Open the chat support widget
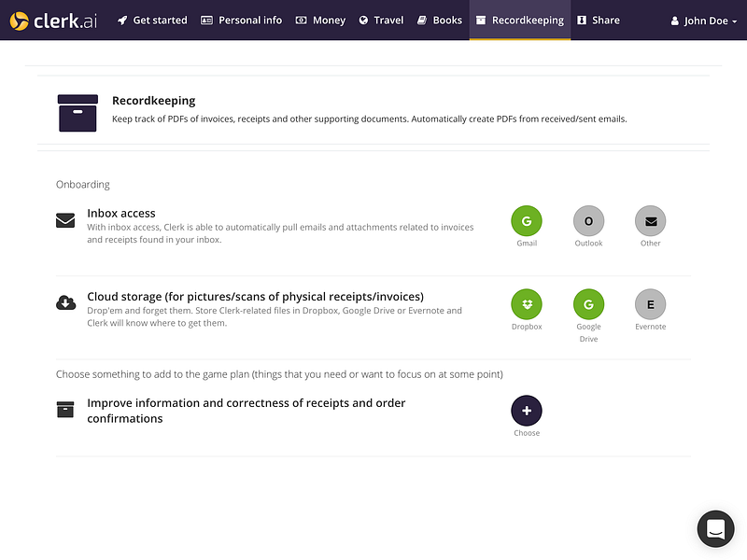The width and height of the screenshot is (747, 560). [x=715, y=528]
